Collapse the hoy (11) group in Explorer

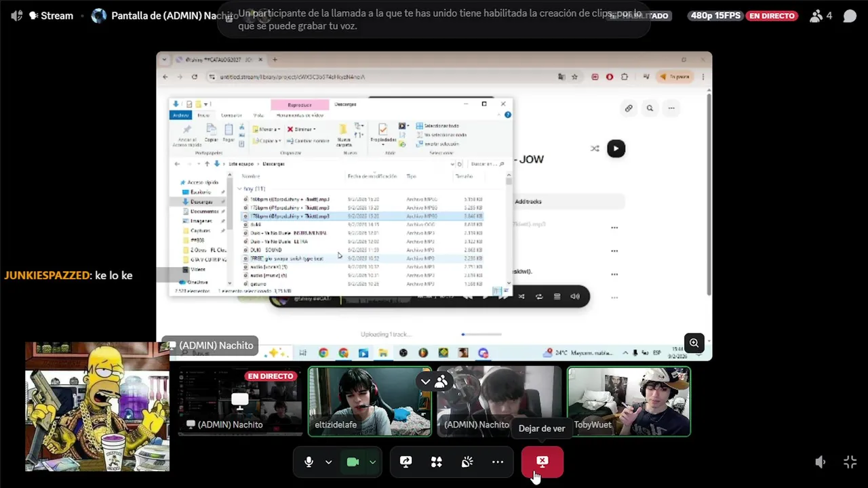pyautogui.click(x=239, y=188)
